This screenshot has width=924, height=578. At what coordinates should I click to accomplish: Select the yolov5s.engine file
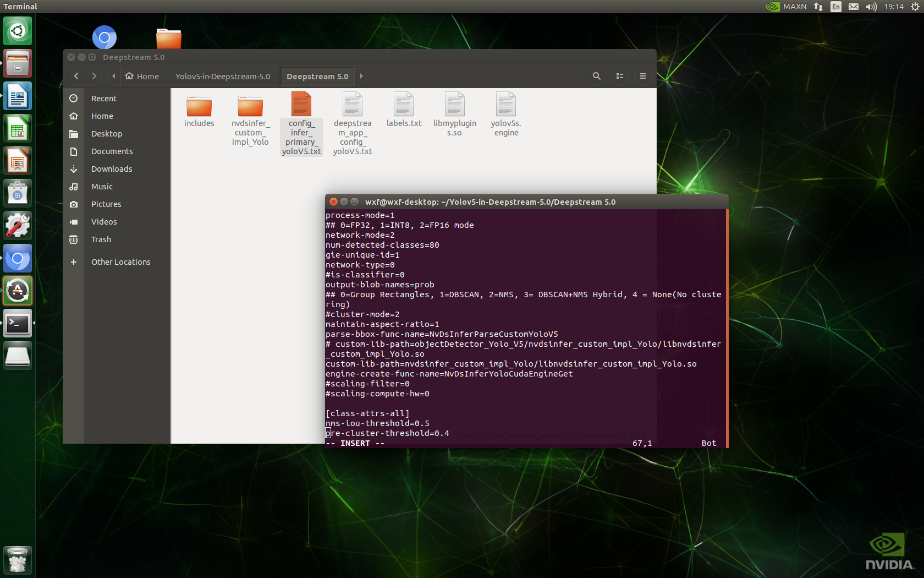tap(506, 114)
